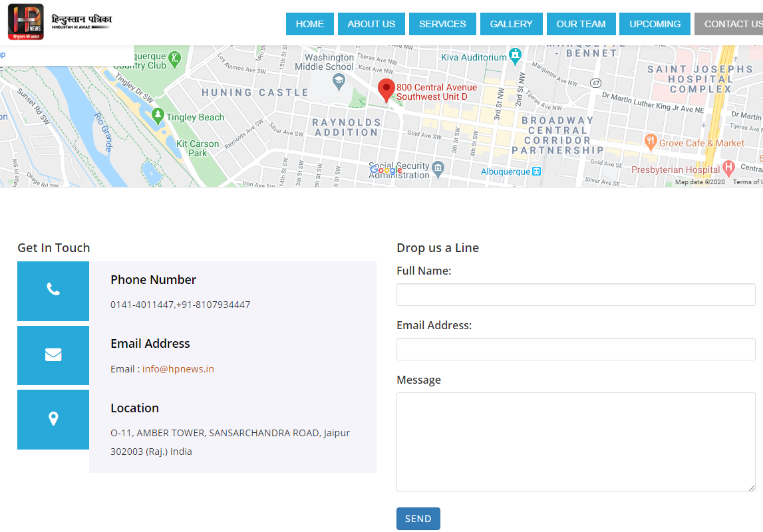Image resolution: width=763 pixels, height=532 pixels.
Task: Click the phone handset icon tile
Action: [x=53, y=291]
